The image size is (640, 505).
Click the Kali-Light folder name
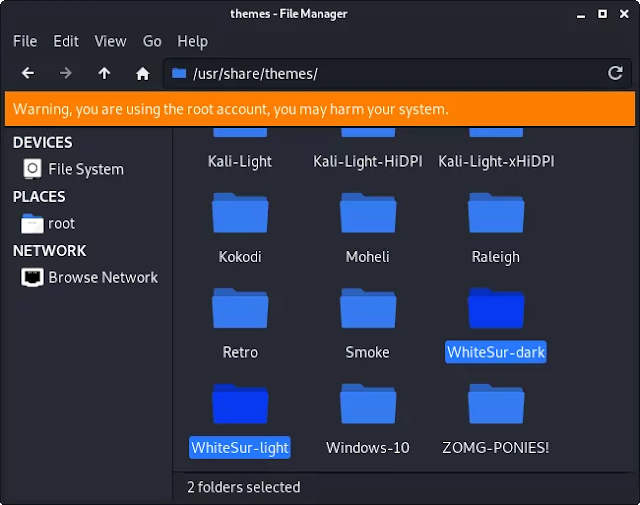tap(240, 161)
